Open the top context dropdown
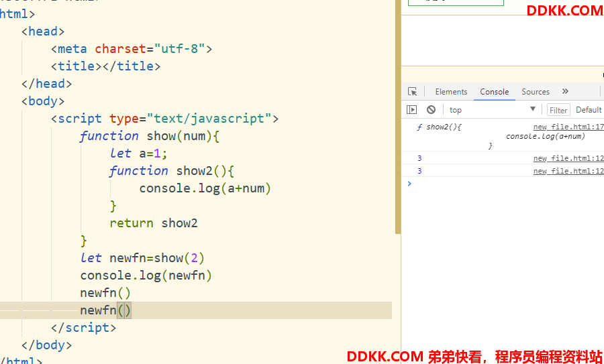 point(493,110)
